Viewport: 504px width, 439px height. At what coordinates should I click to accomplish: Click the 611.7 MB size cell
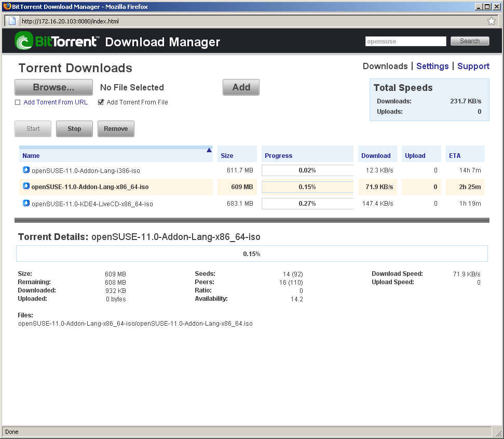(x=240, y=170)
